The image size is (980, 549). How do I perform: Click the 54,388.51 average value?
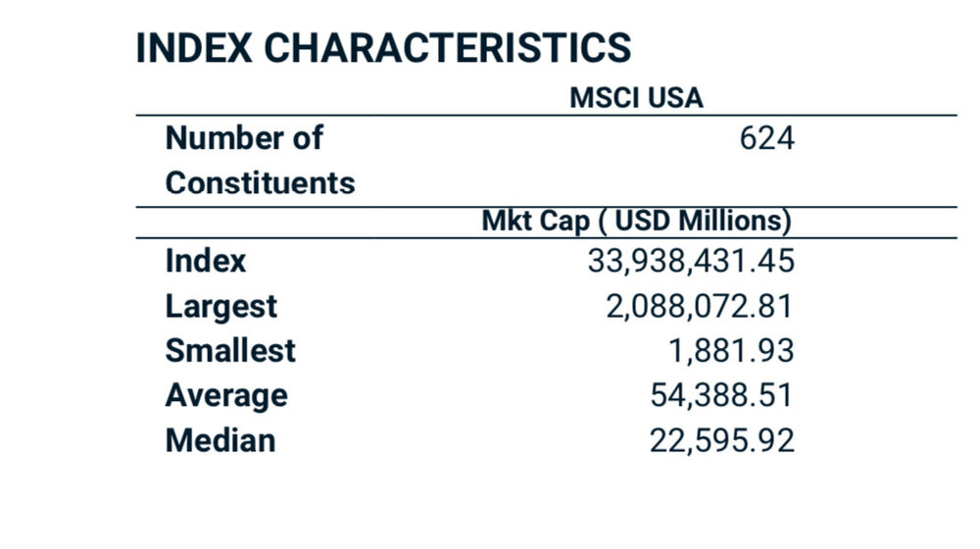(x=721, y=396)
